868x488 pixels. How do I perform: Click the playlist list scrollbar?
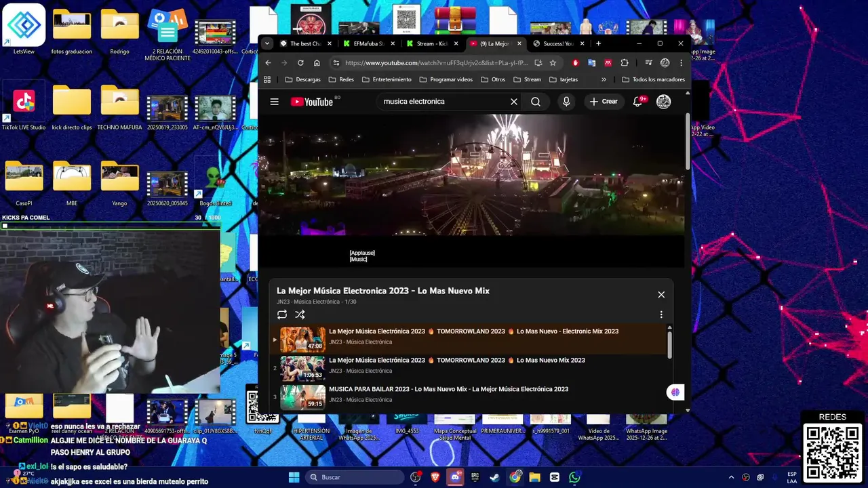coord(670,344)
